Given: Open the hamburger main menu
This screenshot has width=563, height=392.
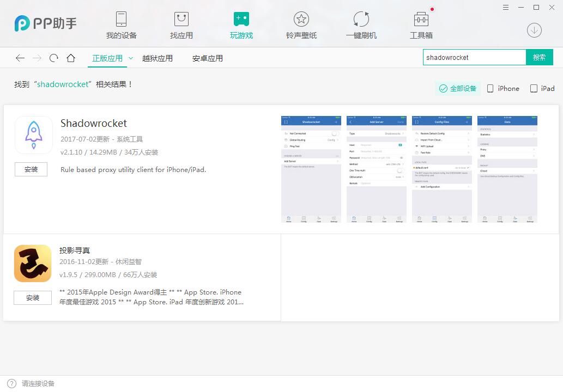Looking at the screenshot, I should [506, 7].
